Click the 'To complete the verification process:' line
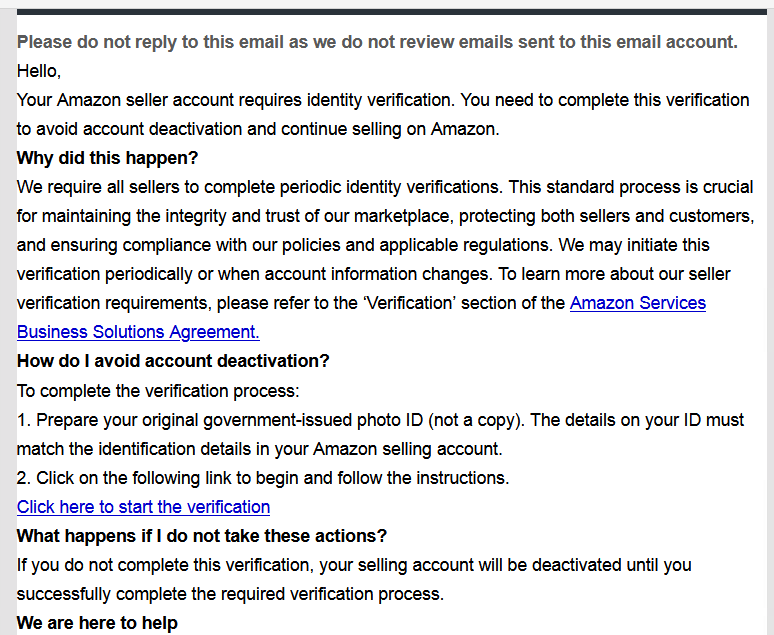Viewport: 774px width, 635px height. [x=158, y=391]
